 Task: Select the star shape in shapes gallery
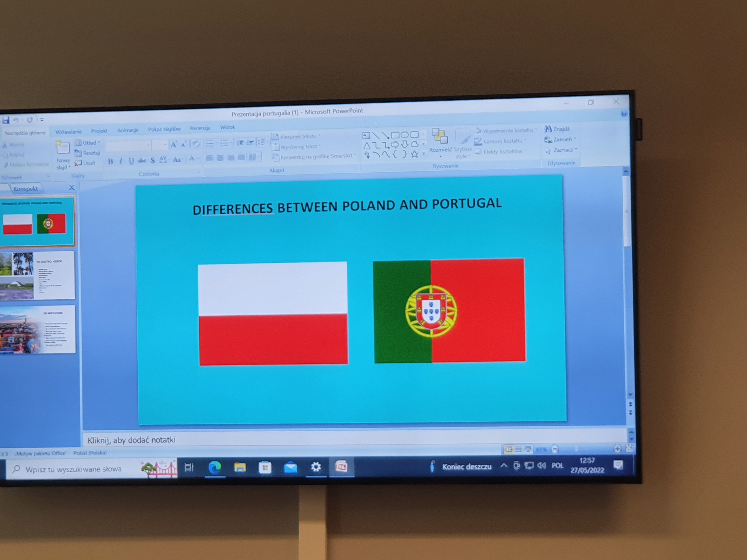(414, 154)
